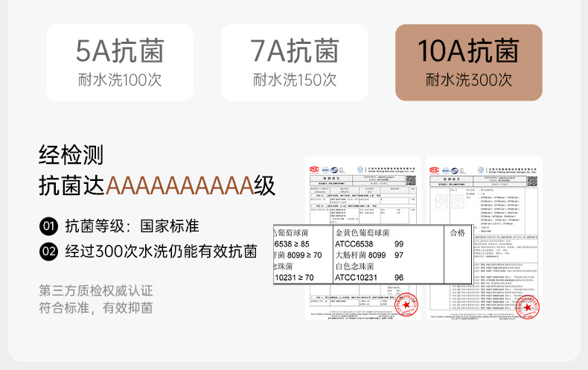Click 白色念珠菌 in the result column
This screenshot has width=588, height=370.
(355, 267)
